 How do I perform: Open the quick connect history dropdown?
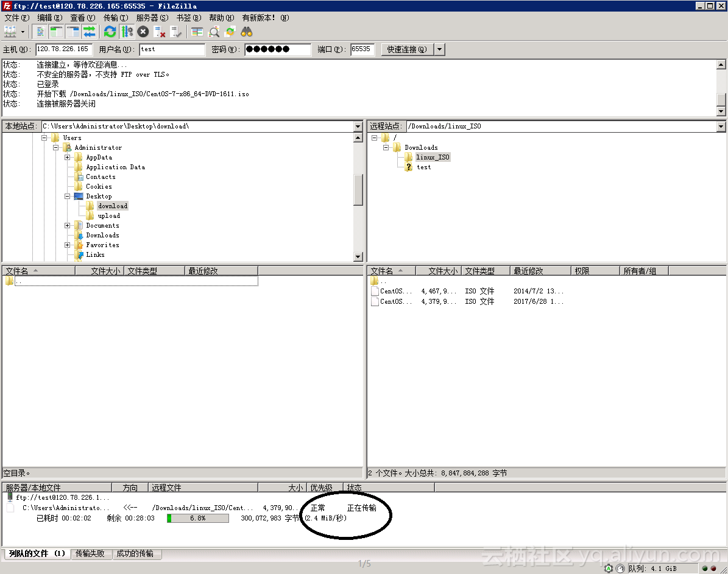440,49
